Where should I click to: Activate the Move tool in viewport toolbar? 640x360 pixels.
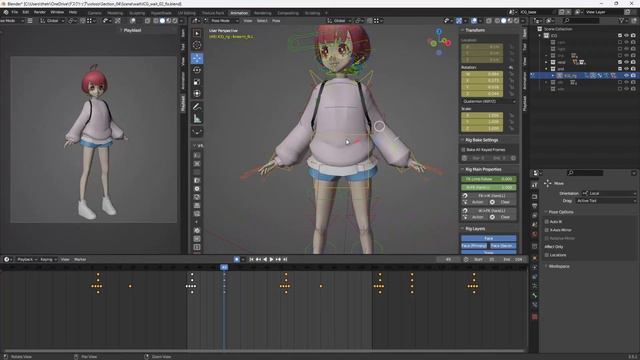pyautogui.click(x=197, y=58)
